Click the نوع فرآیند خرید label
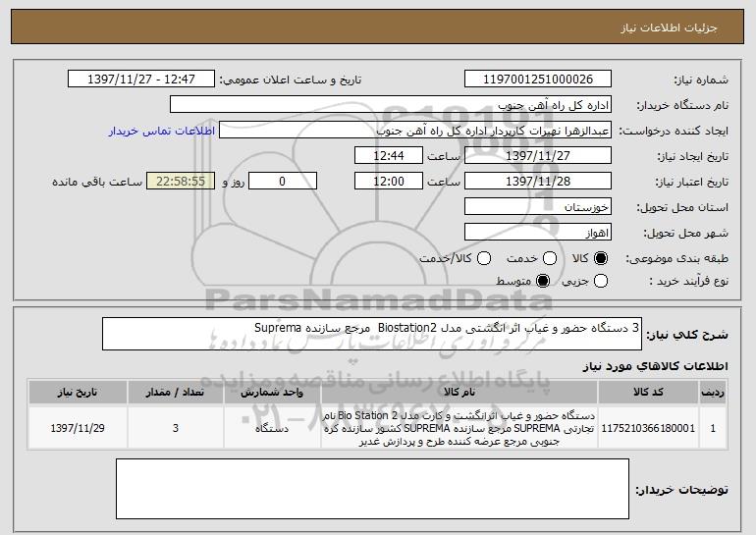Viewport: 756px width, 535px height. 688,281
